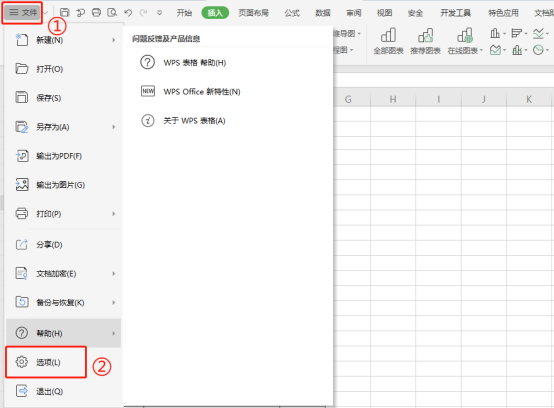Expand the 备份与恢复(K) submenu arrow
Screen dimensions: 554x408
pyautogui.click(x=114, y=302)
